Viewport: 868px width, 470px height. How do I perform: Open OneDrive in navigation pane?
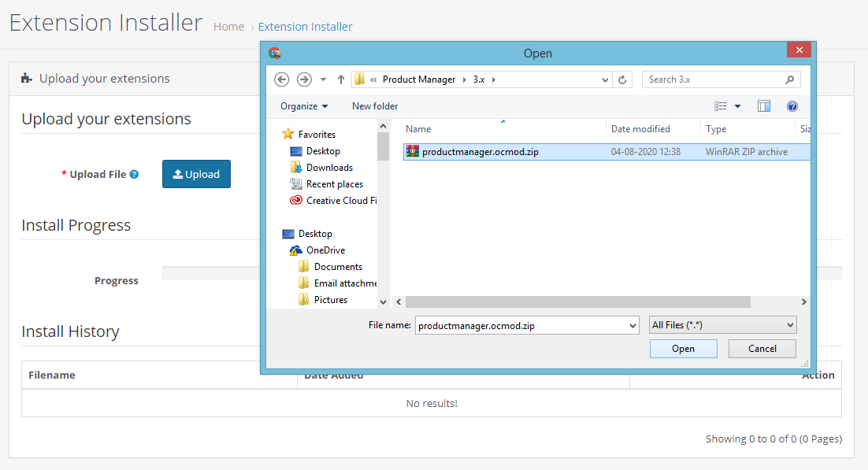(x=317, y=250)
